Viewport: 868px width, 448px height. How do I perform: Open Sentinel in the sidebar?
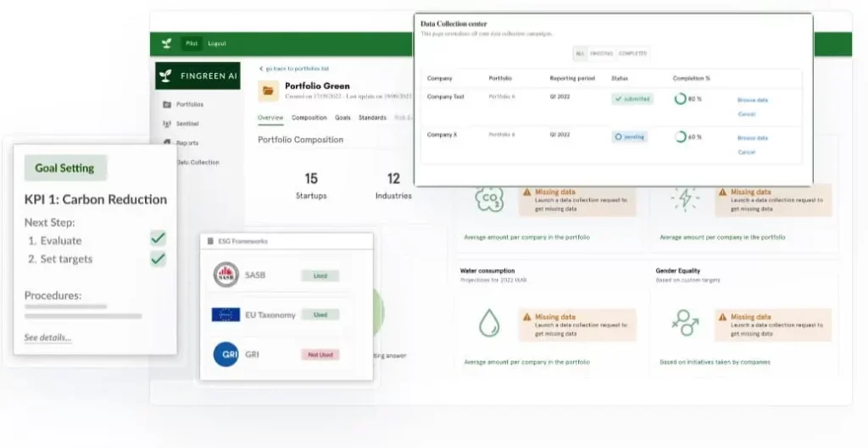187,124
